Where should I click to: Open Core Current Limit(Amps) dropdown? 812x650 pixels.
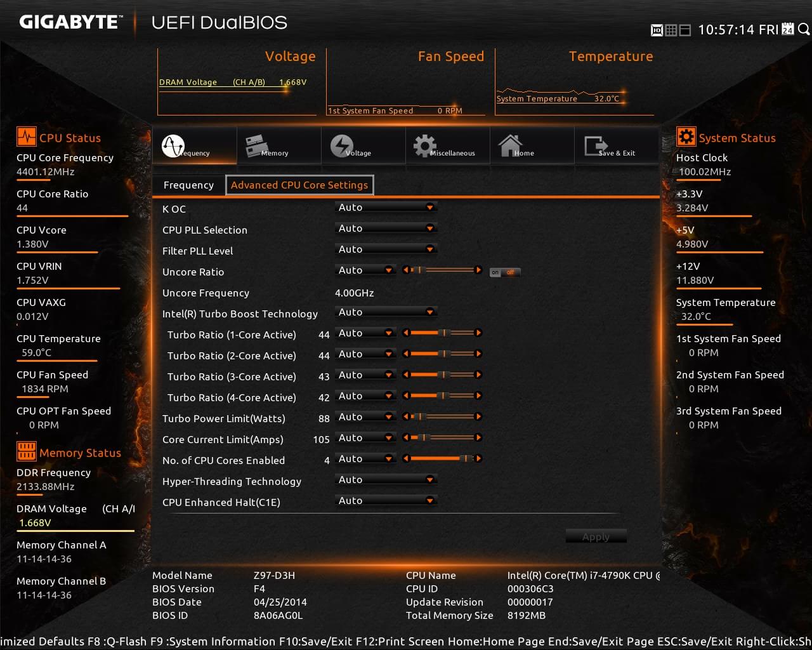click(365, 438)
